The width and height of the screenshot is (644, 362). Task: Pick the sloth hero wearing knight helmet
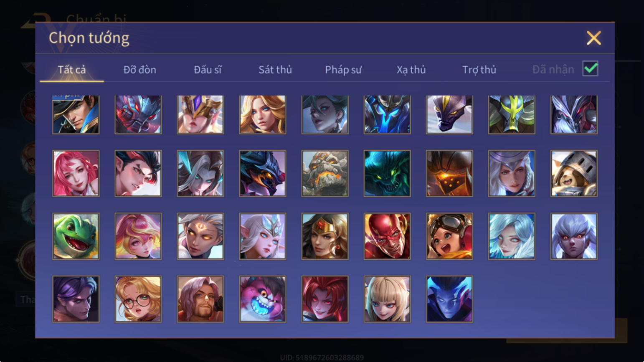pyautogui.click(x=574, y=173)
